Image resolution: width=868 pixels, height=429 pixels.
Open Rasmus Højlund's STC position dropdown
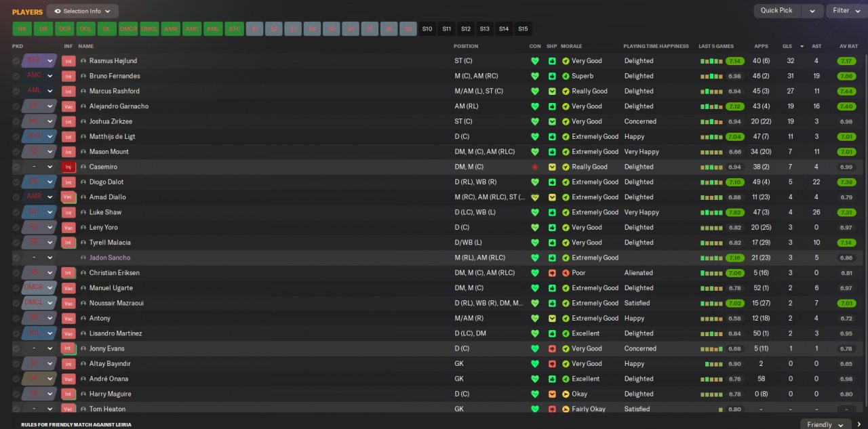click(x=39, y=61)
